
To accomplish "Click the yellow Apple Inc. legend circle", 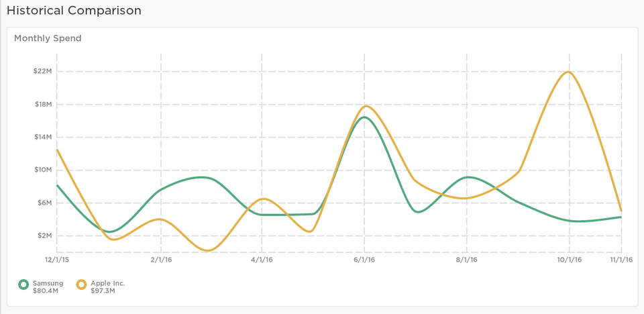I will (82, 284).
